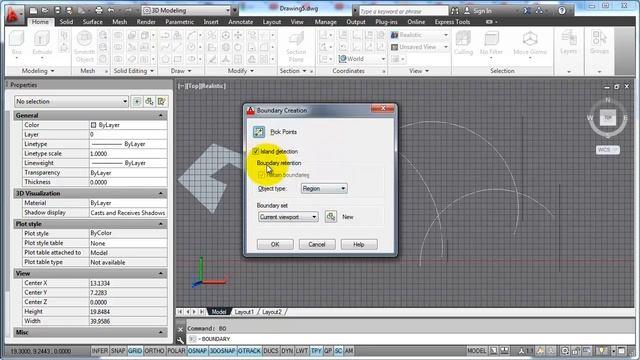
Task: Select the Extrude tool
Action: coord(42,43)
